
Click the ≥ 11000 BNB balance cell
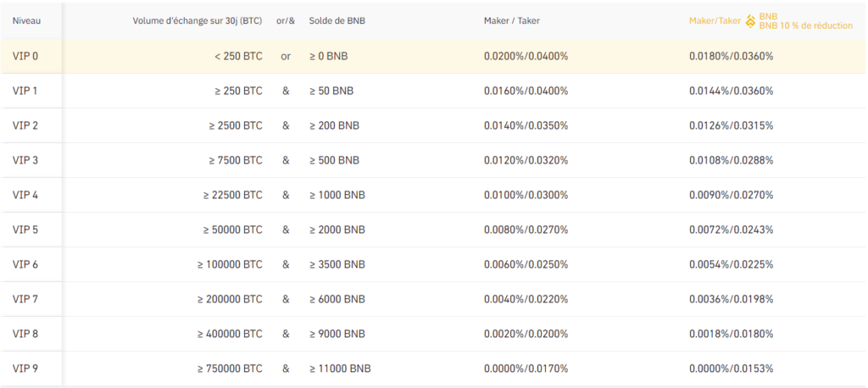340,369
